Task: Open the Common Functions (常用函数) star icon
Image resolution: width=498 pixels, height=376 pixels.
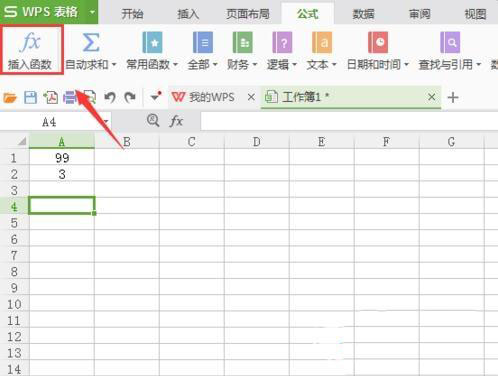Action: [152, 42]
